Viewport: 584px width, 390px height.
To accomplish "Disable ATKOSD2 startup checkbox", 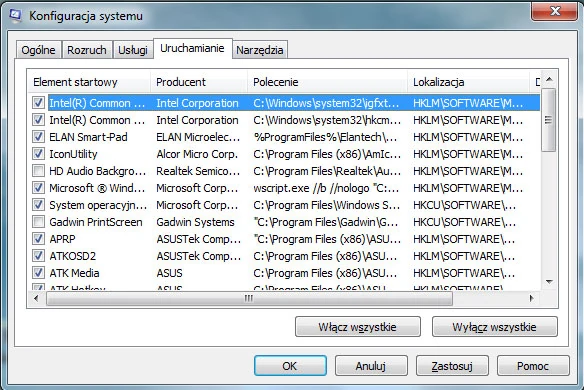I will [38, 256].
